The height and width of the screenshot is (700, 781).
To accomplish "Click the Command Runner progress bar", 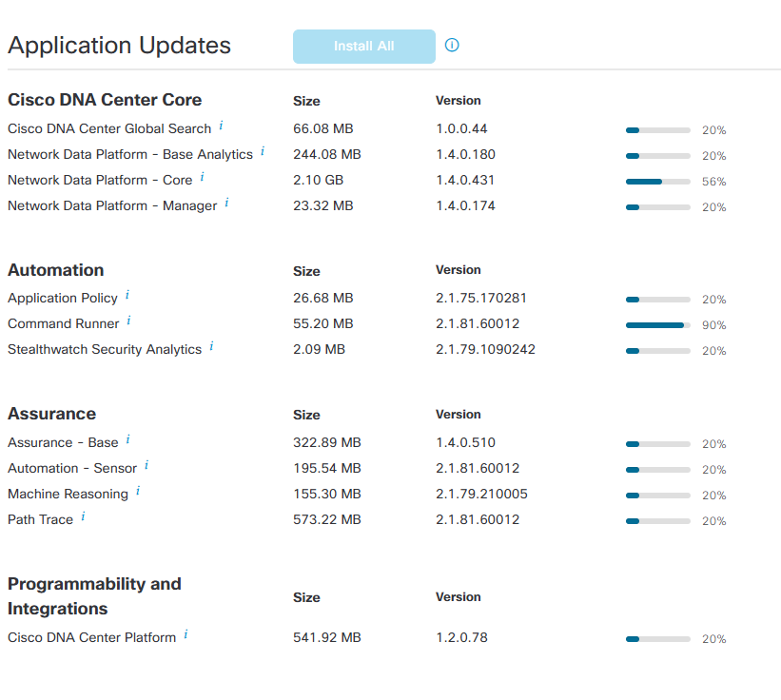I will pos(658,325).
